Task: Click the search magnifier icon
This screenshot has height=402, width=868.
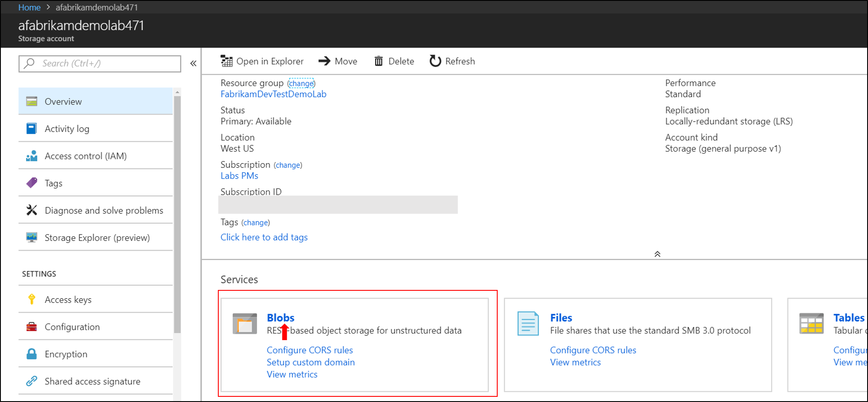Action: coord(29,63)
